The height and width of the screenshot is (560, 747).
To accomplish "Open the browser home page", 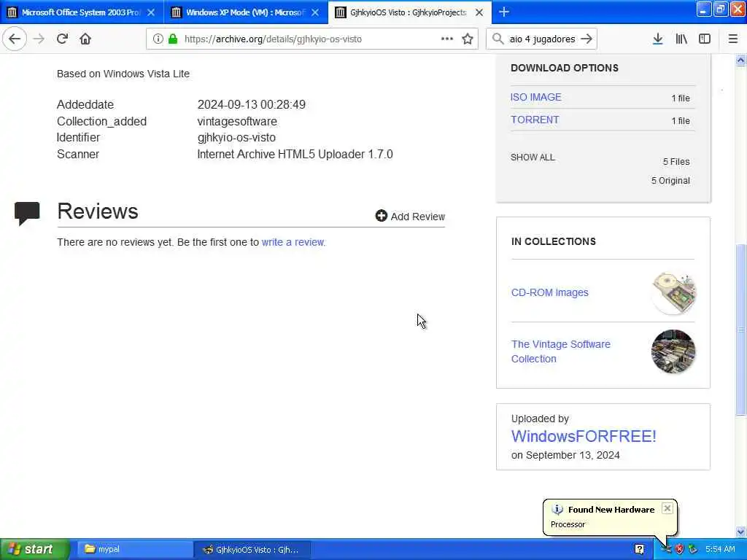I will coord(85,39).
